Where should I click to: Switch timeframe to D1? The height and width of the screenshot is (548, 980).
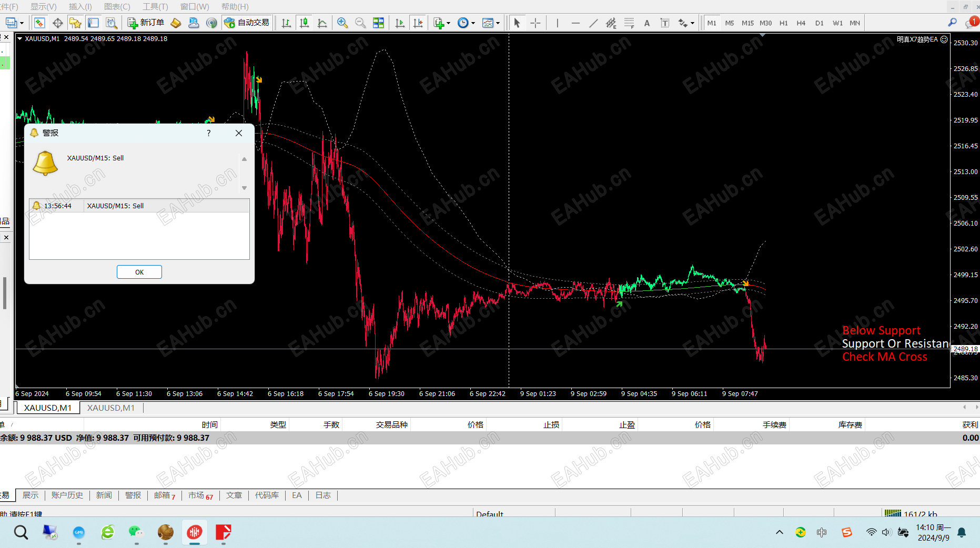[820, 23]
